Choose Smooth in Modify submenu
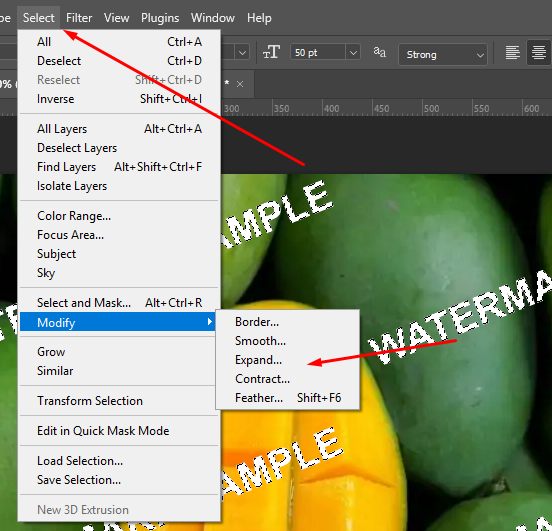552x531 pixels. pyautogui.click(x=288, y=341)
